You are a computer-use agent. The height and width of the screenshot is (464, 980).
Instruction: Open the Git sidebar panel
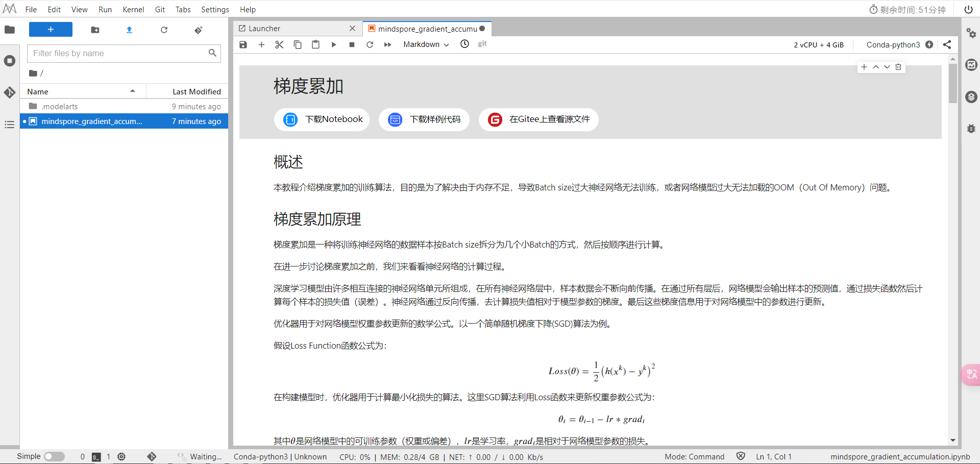(x=9, y=92)
